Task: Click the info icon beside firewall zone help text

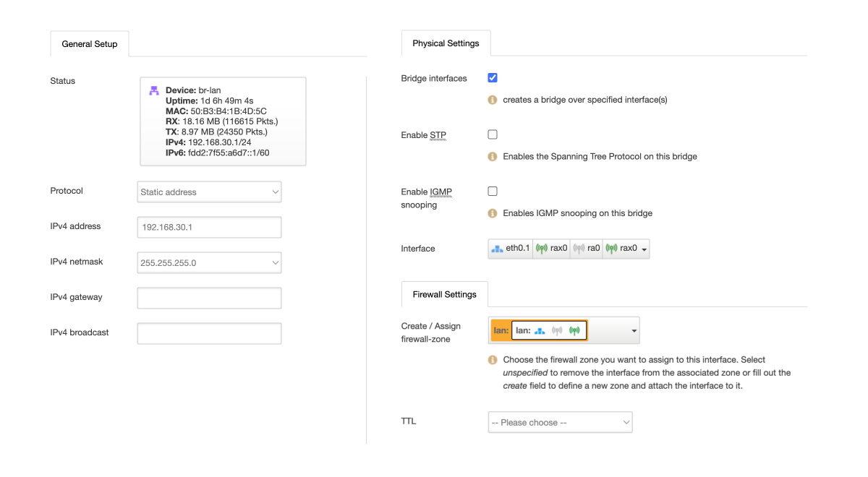Action: [493, 360]
